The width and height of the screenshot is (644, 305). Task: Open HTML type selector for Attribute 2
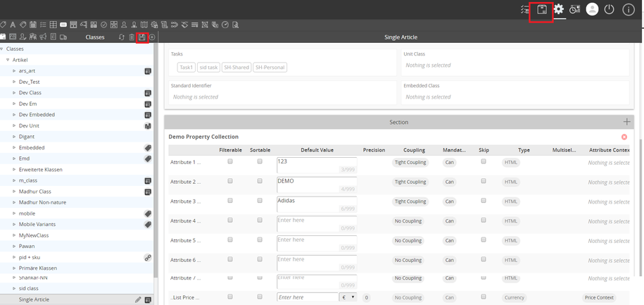coord(511,182)
